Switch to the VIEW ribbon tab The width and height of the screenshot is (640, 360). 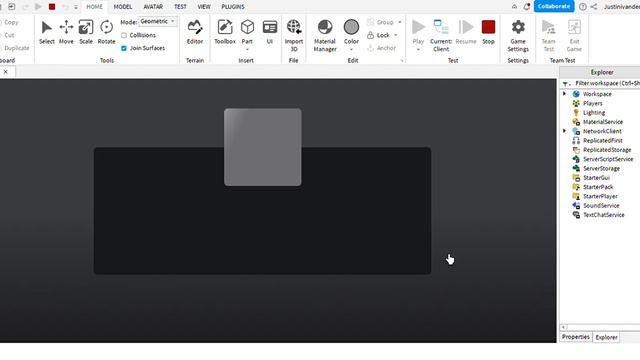click(204, 7)
